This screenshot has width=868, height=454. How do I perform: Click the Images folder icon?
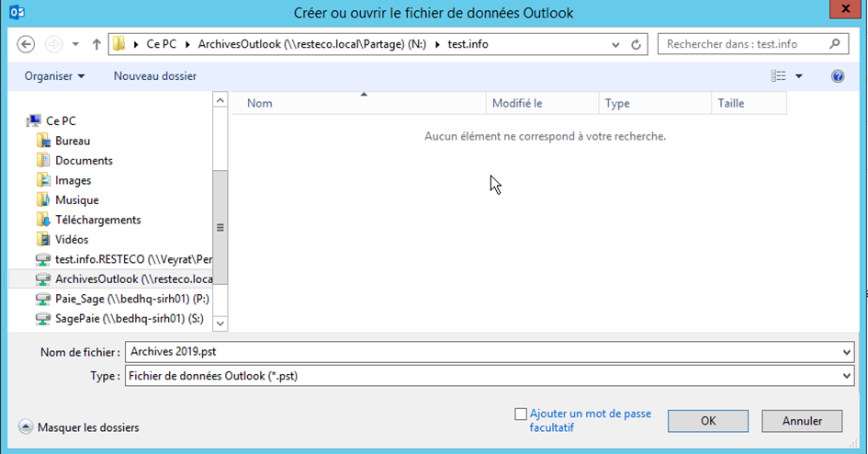coord(43,180)
